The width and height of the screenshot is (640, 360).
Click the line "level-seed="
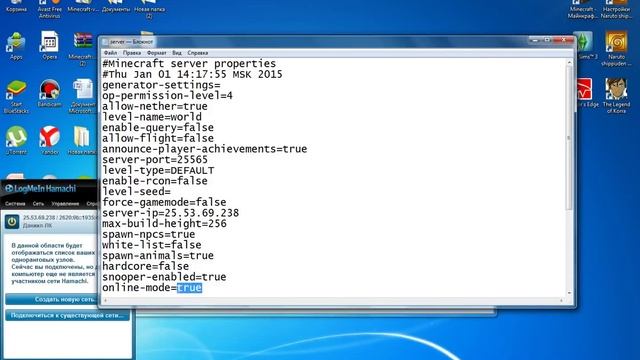click(136, 191)
